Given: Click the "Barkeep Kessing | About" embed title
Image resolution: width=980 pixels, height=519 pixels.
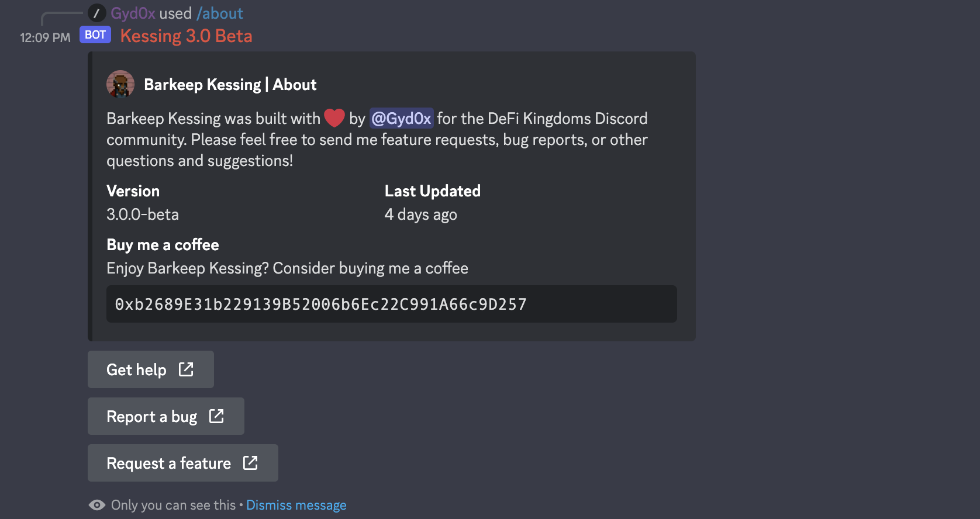Looking at the screenshot, I should pos(230,85).
